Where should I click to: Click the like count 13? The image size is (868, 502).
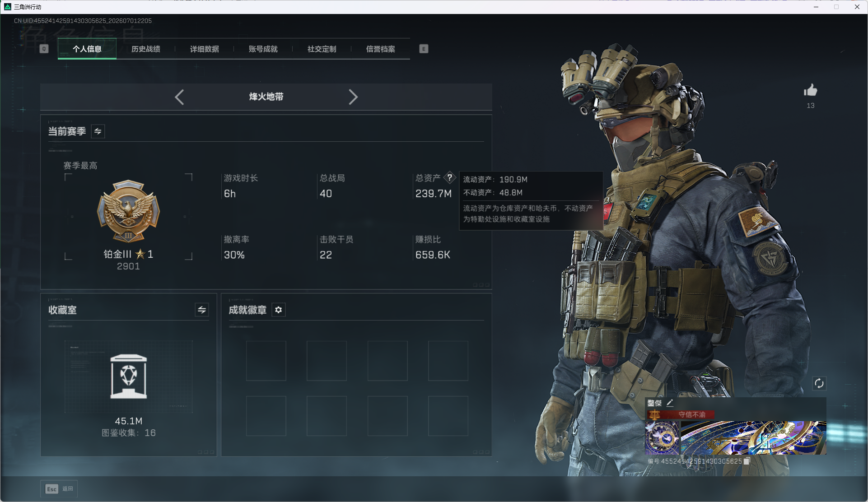811,106
